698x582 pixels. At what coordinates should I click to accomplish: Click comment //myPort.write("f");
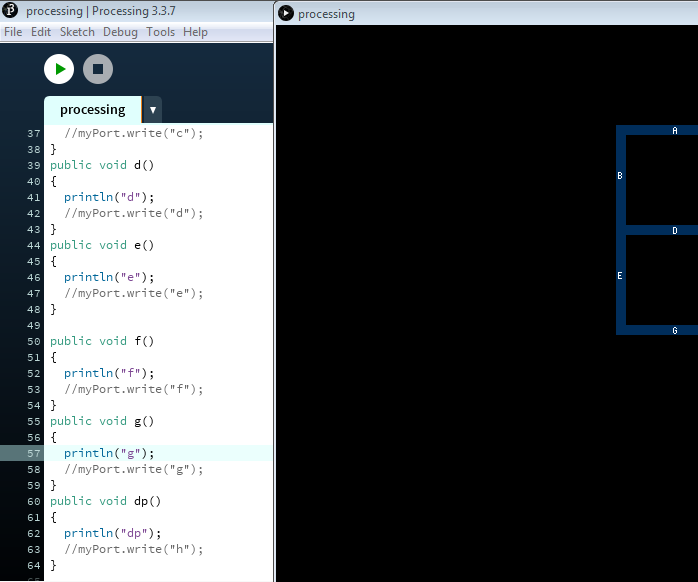click(134, 389)
